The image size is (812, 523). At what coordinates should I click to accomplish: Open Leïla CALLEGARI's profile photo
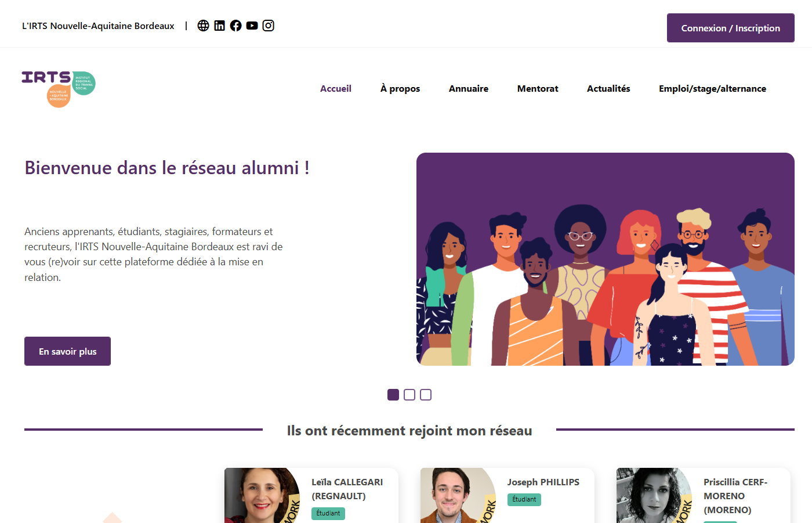262,496
